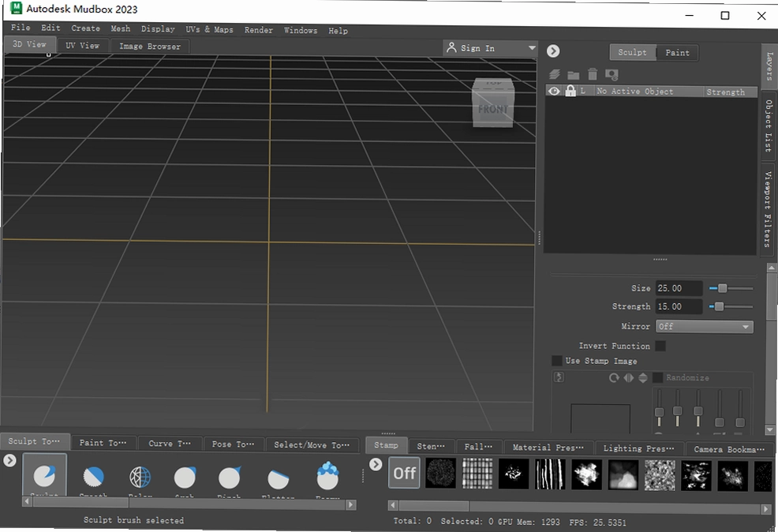
Task: Switch to the Image Browser tab
Action: point(150,47)
